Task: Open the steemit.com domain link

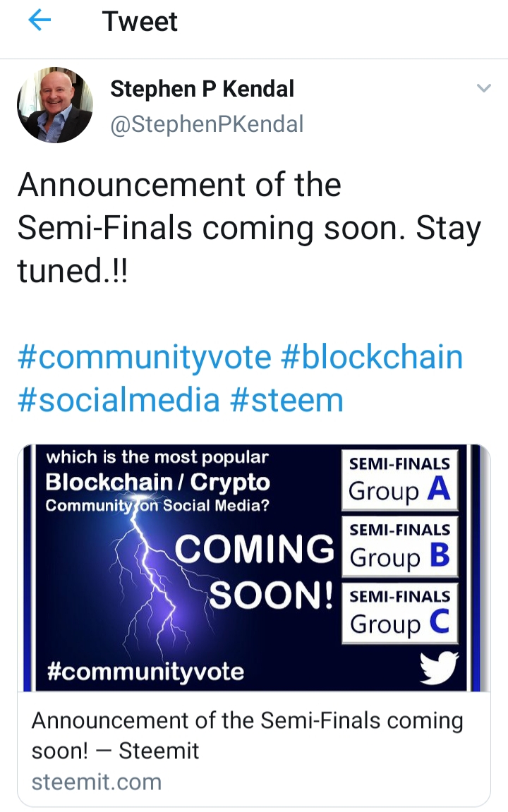Action: coord(97,782)
